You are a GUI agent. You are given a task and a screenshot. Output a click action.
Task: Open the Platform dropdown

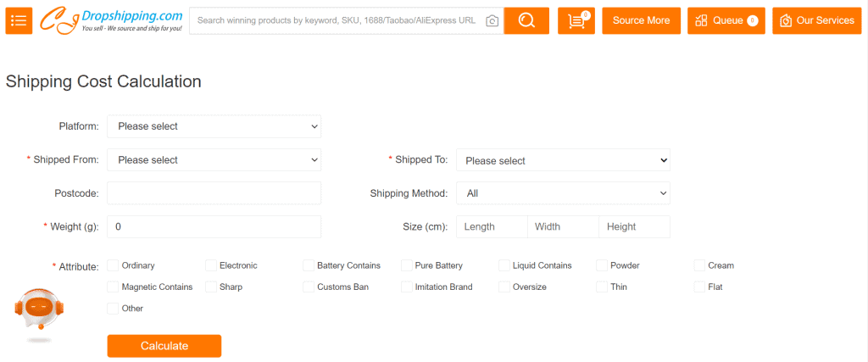coord(214,126)
